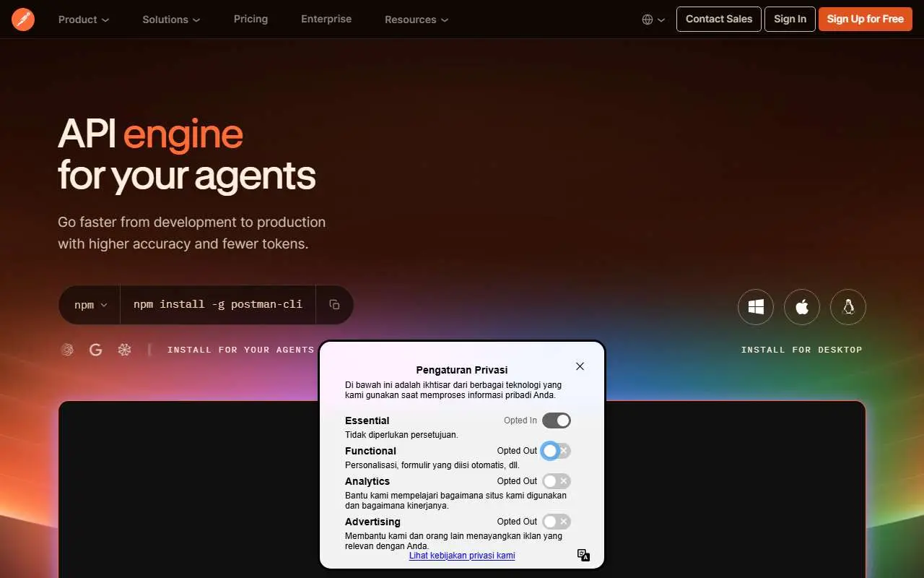Expand the Product menu
Viewport: 924px width, 578px height.
[84, 20]
